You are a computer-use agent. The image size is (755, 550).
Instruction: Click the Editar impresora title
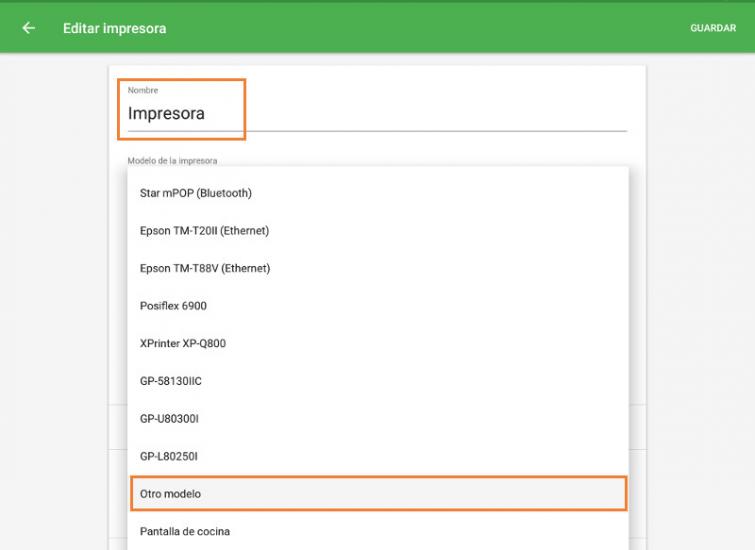pyautogui.click(x=114, y=28)
